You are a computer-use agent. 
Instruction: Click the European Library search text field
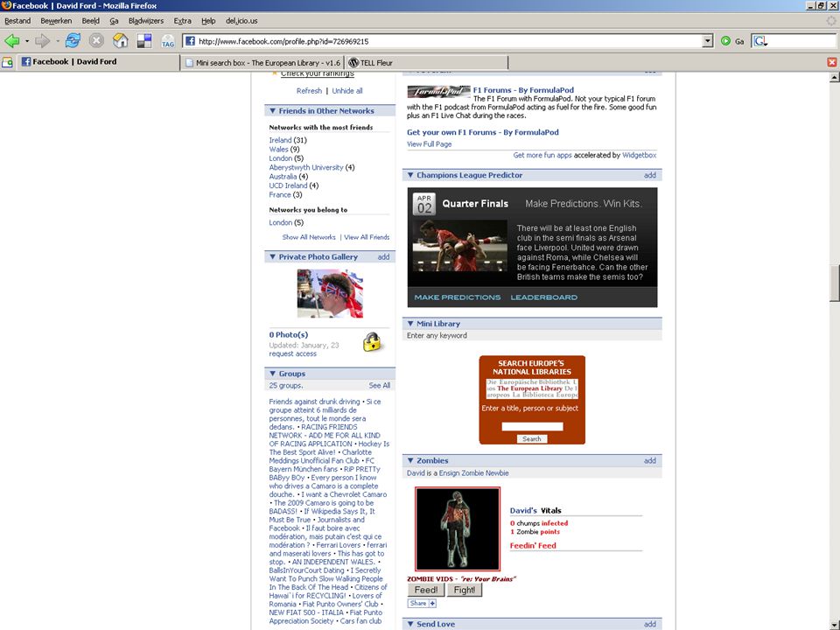pyautogui.click(x=532, y=426)
